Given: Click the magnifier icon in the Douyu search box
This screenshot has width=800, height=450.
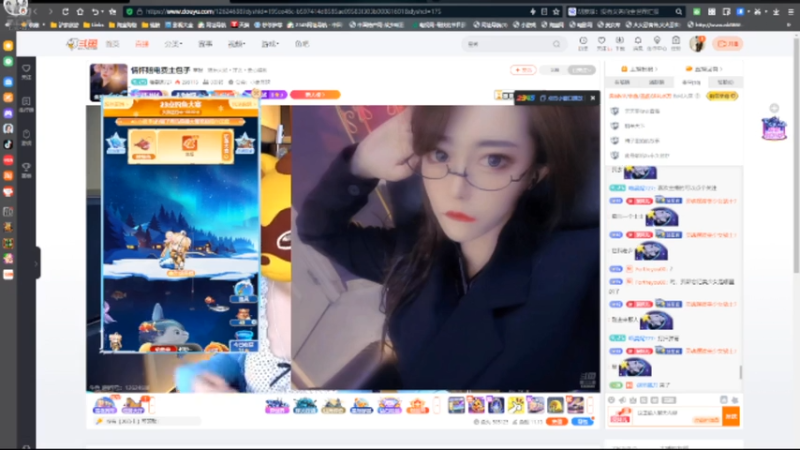Looking at the screenshot, I should pyautogui.click(x=556, y=44).
